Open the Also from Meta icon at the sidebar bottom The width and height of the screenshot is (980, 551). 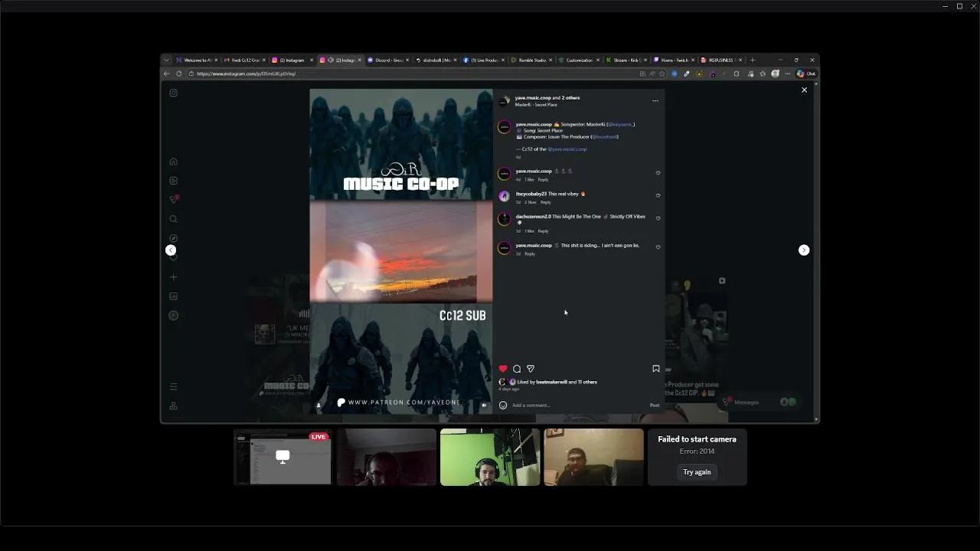click(x=174, y=406)
